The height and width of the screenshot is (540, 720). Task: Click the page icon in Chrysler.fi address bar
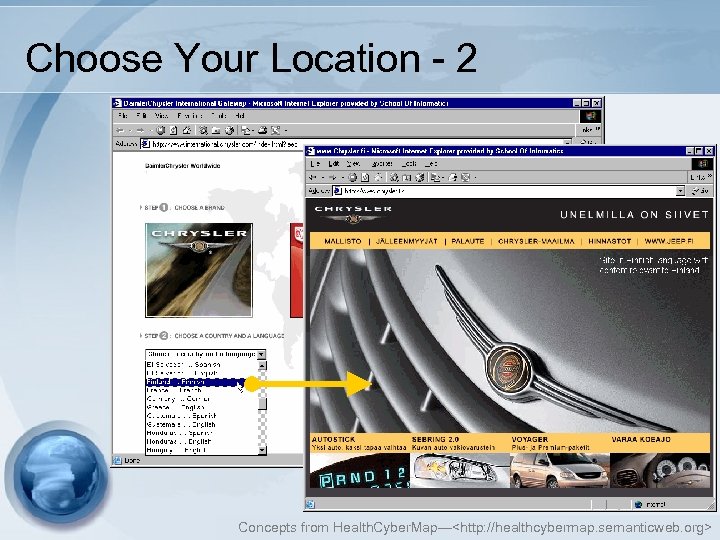coord(338,191)
